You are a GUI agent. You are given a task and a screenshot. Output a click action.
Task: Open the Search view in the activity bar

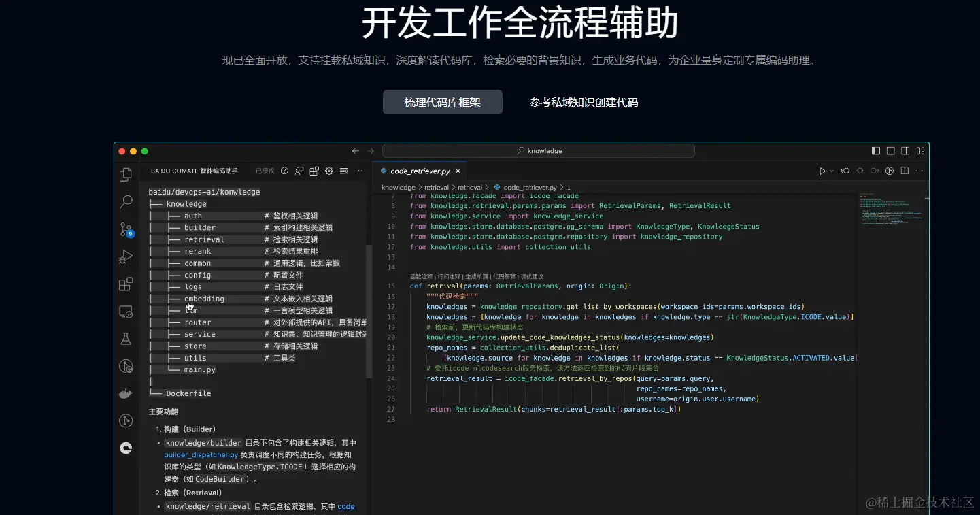(x=126, y=201)
